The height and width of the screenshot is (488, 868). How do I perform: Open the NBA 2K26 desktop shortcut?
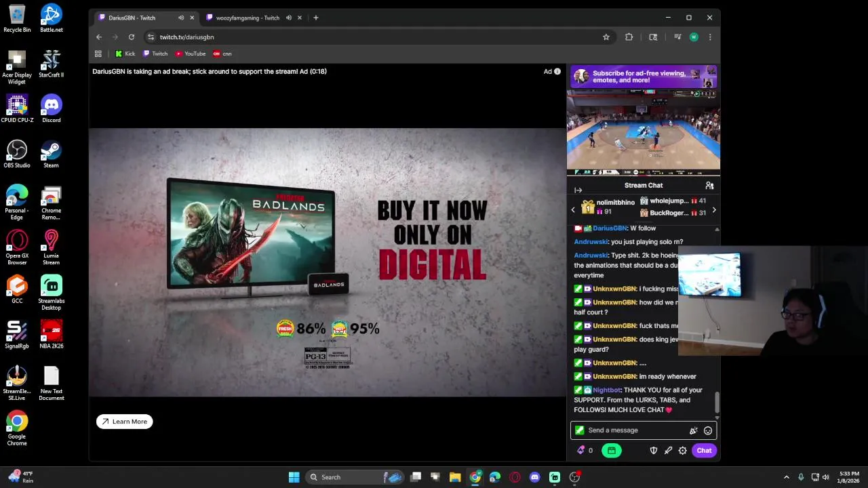pos(51,335)
